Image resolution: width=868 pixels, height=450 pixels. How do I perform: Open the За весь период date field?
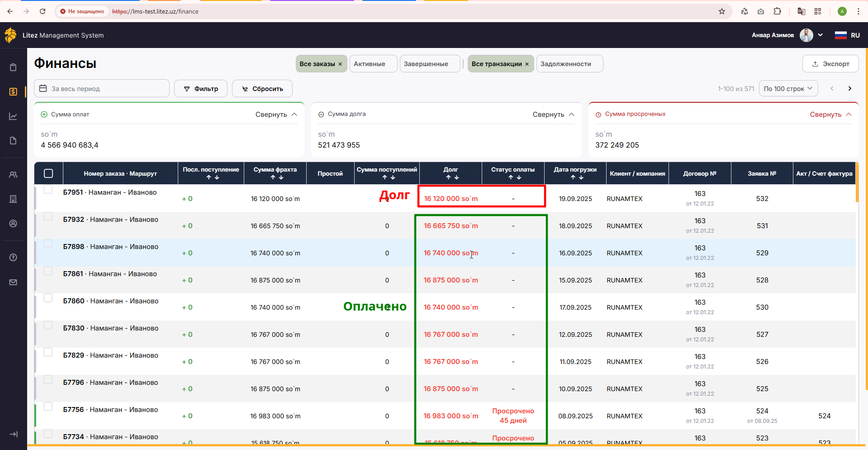click(102, 88)
